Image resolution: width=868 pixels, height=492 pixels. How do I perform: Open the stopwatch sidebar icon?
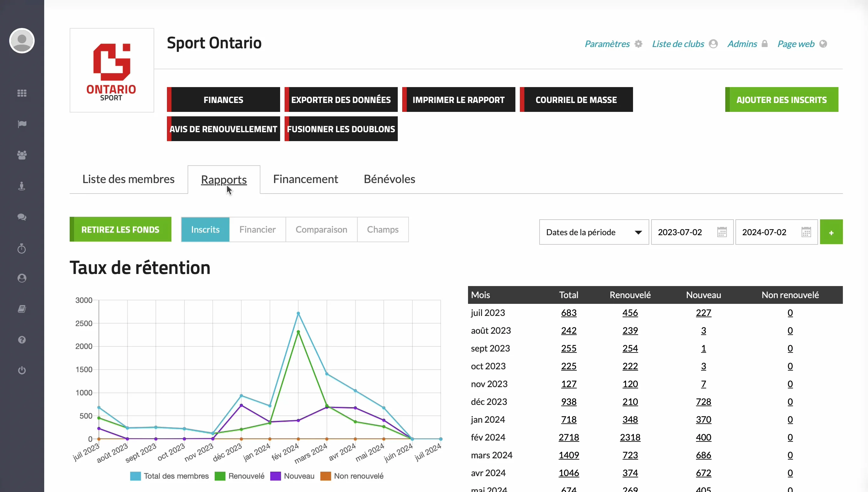(22, 249)
